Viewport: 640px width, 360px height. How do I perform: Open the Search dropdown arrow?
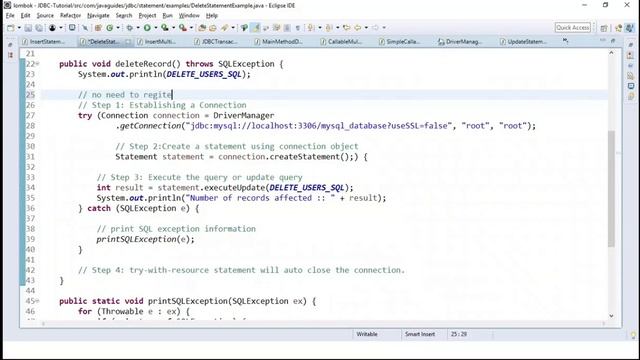click(233, 28)
